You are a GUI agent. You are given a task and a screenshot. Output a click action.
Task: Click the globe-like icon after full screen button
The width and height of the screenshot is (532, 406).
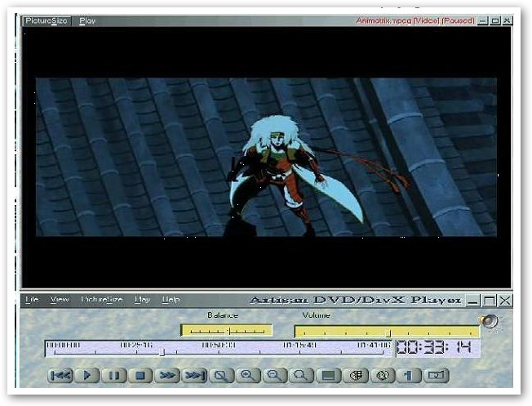(356, 376)
